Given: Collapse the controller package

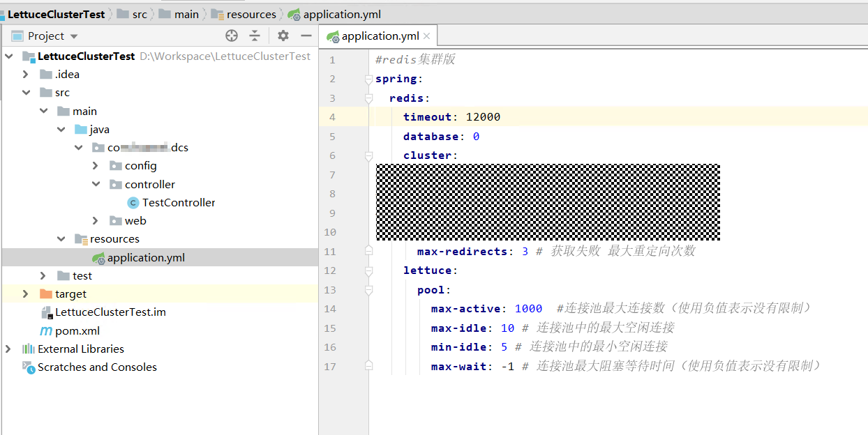Looking at the screenshot, I should pyautogui.click(x=96, y=185).
